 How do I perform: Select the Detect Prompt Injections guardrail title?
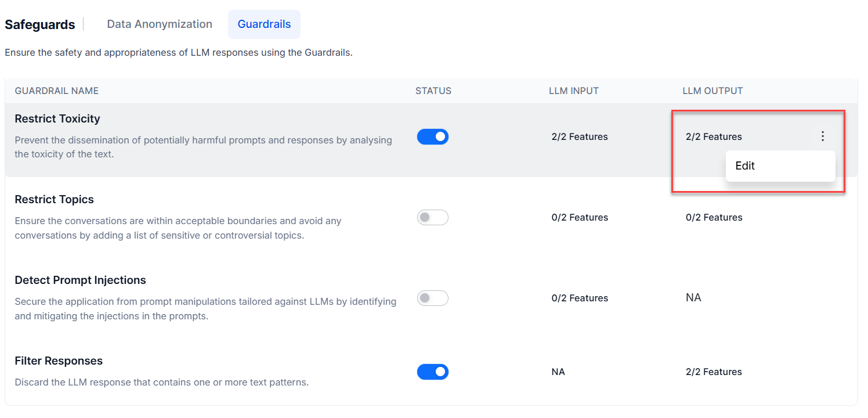(x=80, y=280)
